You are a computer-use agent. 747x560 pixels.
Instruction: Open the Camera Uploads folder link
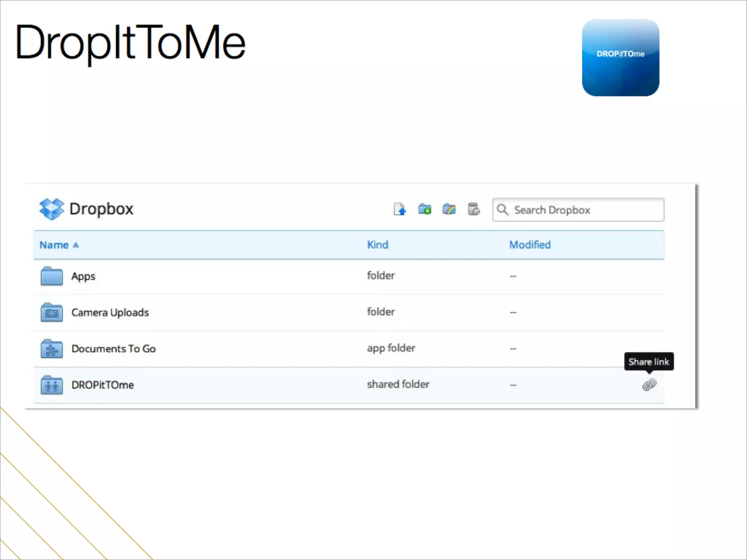click(110, 312)
